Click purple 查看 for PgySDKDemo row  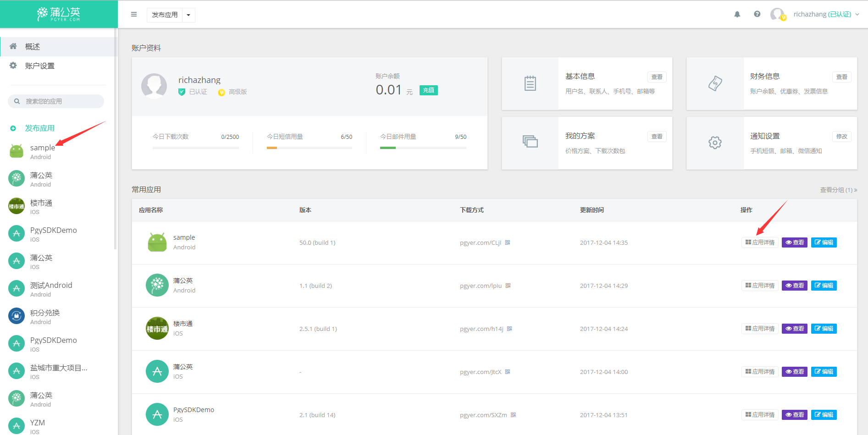click(x=795, y=415)
